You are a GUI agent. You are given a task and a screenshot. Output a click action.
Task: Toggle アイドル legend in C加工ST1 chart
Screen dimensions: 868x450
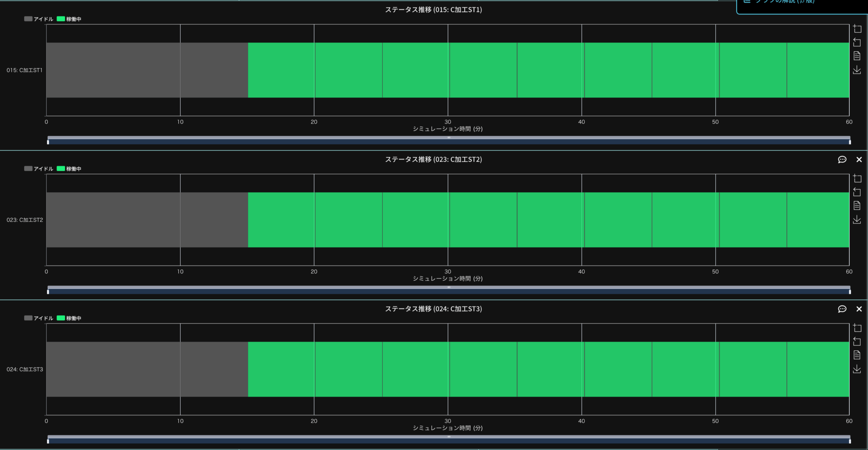click(x=38, y=19)
